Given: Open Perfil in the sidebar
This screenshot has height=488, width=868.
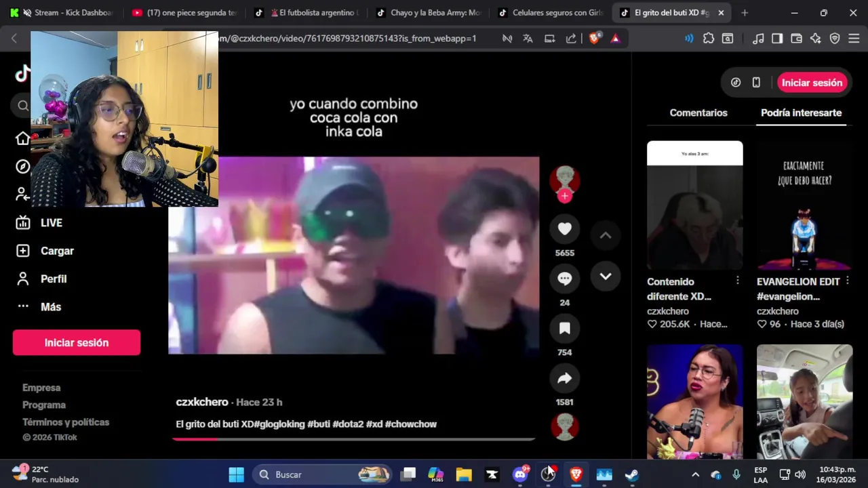Looking at the screenshot, I should point(41,279).
